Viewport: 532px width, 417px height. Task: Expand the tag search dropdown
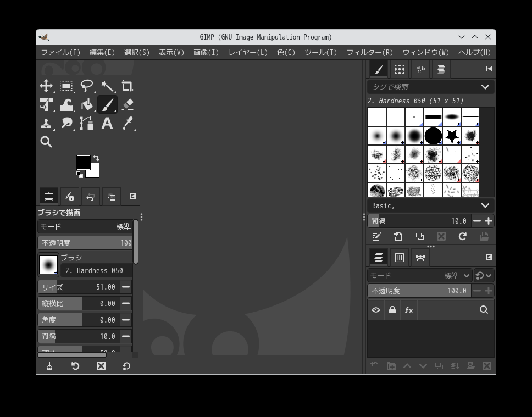coord(485,87)
